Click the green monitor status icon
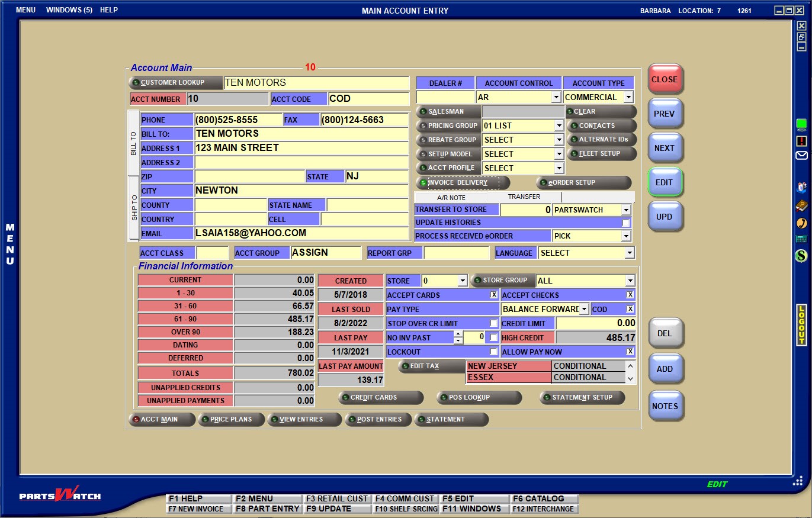The image size is (812, 518). point(801,124)
